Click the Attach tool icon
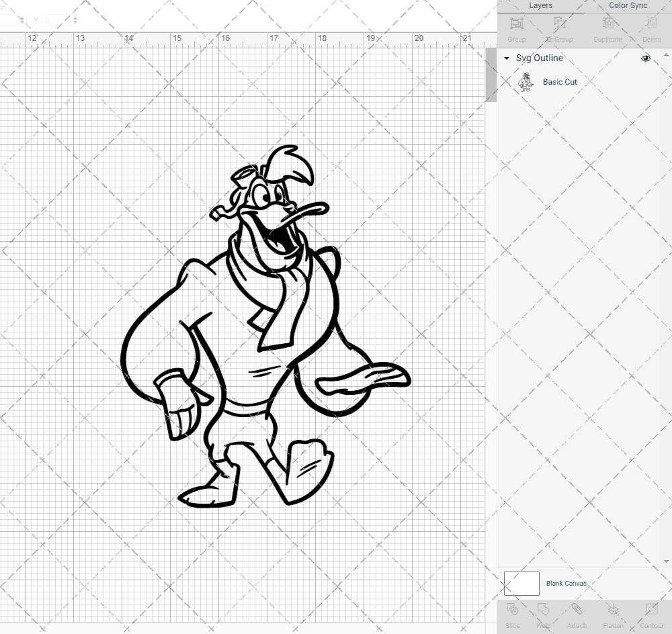This screenshot has height=634, width=672. pyautogui.click(x=577, y=610)
